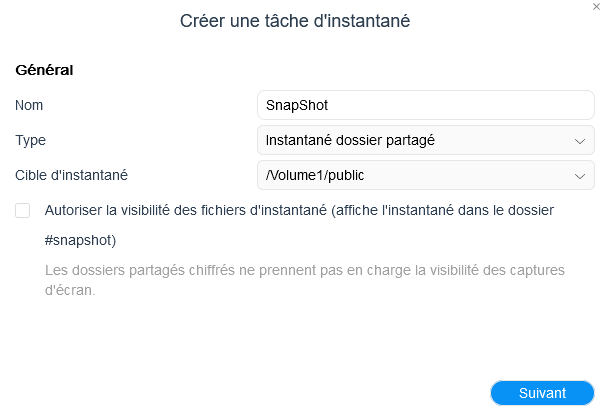Enable the snapshot file visibility checkbox
The height and width of the screenshot is (411, 610).
(23, 211)
